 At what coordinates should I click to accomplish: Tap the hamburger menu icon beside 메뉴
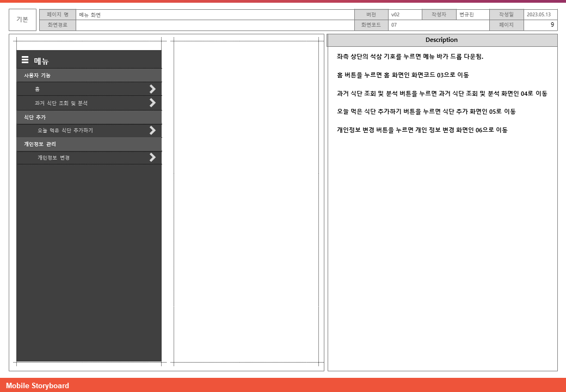point(25,60)
